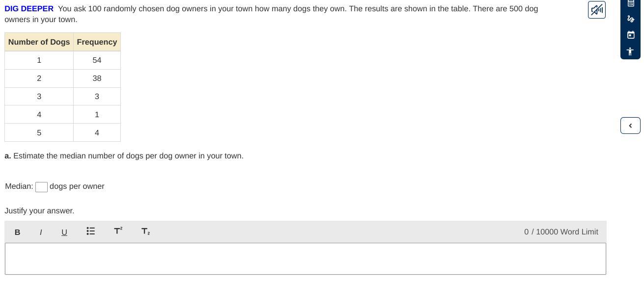
Task: Select the freehand scribble drawing tool
Action: (631, 19)
